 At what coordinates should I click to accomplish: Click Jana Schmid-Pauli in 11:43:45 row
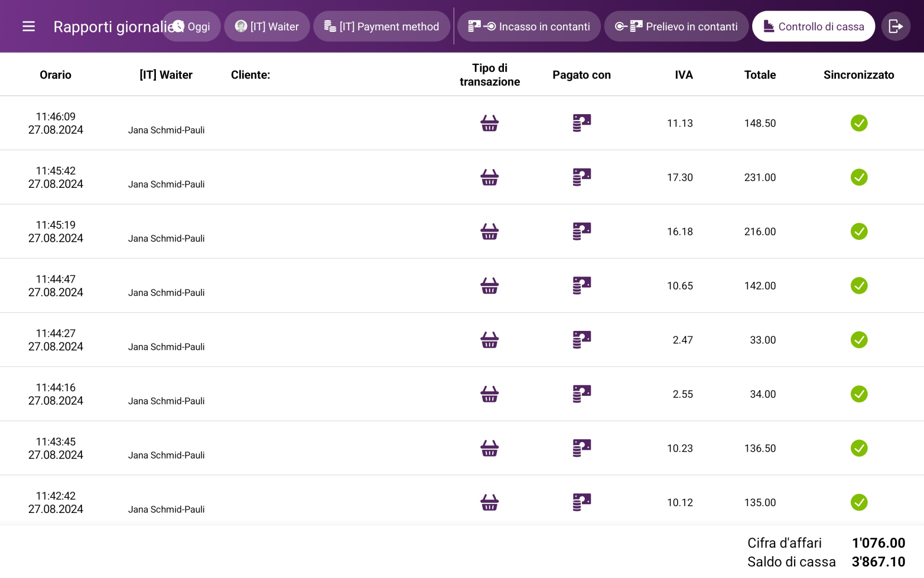click(166, 455)
